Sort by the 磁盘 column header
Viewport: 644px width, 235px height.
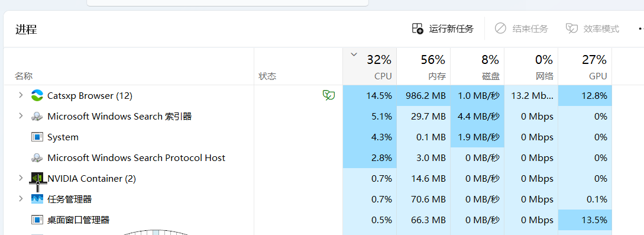click(477, 66)
